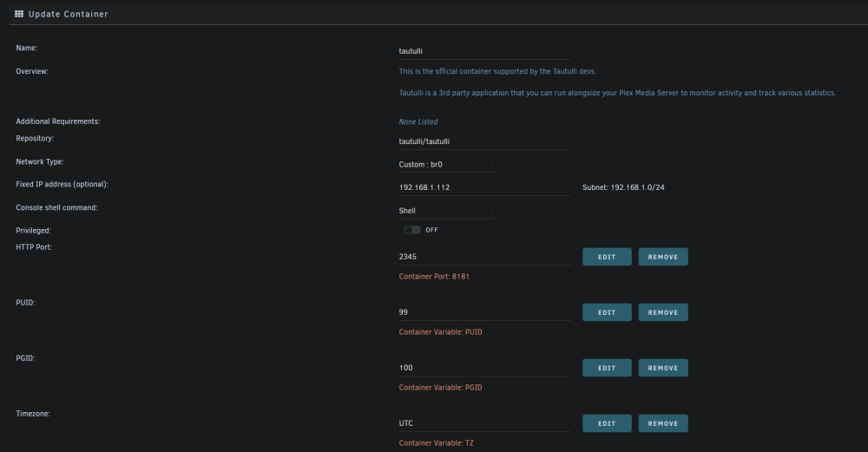Click the PUID value field 99
The width and height of the screenshot is (868, 452).
pyautogui.click(x=484, y=312)
